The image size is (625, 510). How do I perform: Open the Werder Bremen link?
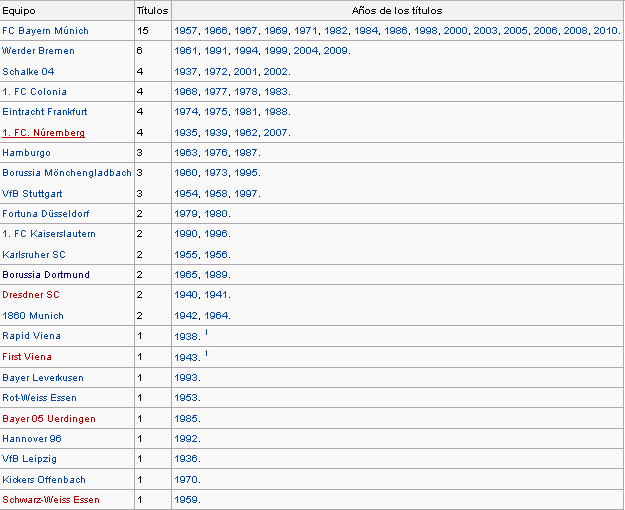coord(38,51)
